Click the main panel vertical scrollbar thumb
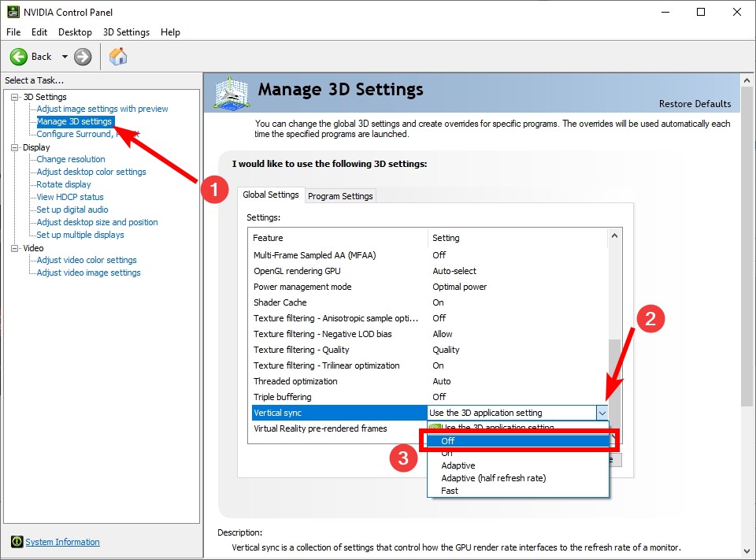This screenshot has height=560, width=756. click(747, 245)
